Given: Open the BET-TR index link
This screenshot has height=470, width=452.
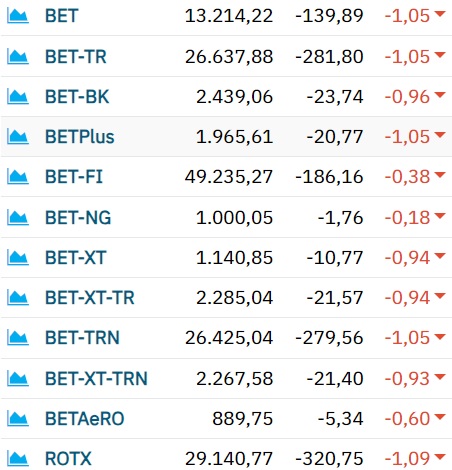Looking at the screenshot, I should 76,56.
